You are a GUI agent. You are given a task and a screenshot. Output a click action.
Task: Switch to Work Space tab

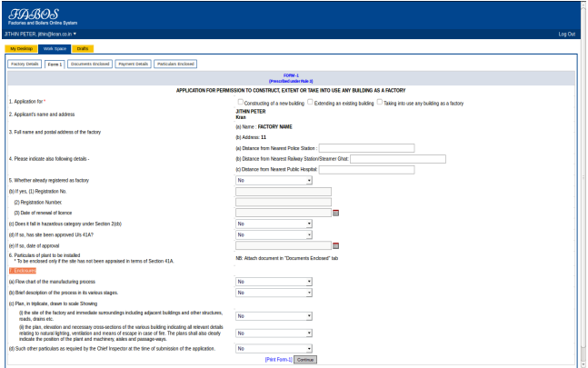[55, 49]
